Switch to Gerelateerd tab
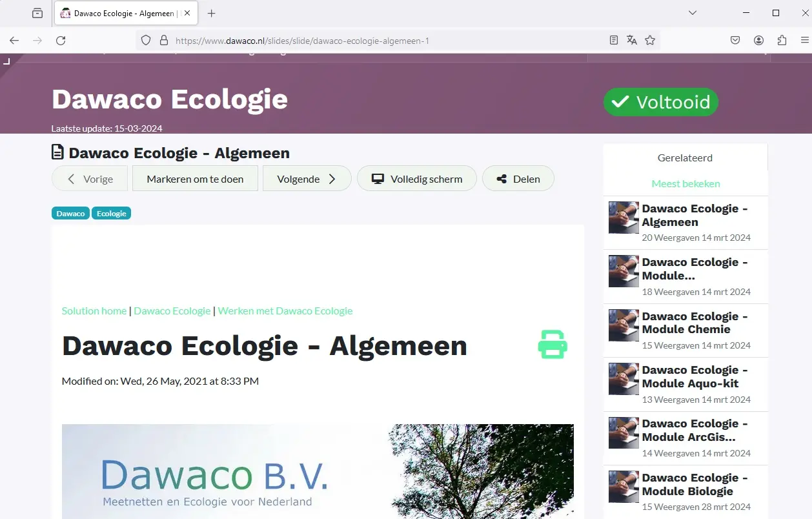 click(685, 158)
